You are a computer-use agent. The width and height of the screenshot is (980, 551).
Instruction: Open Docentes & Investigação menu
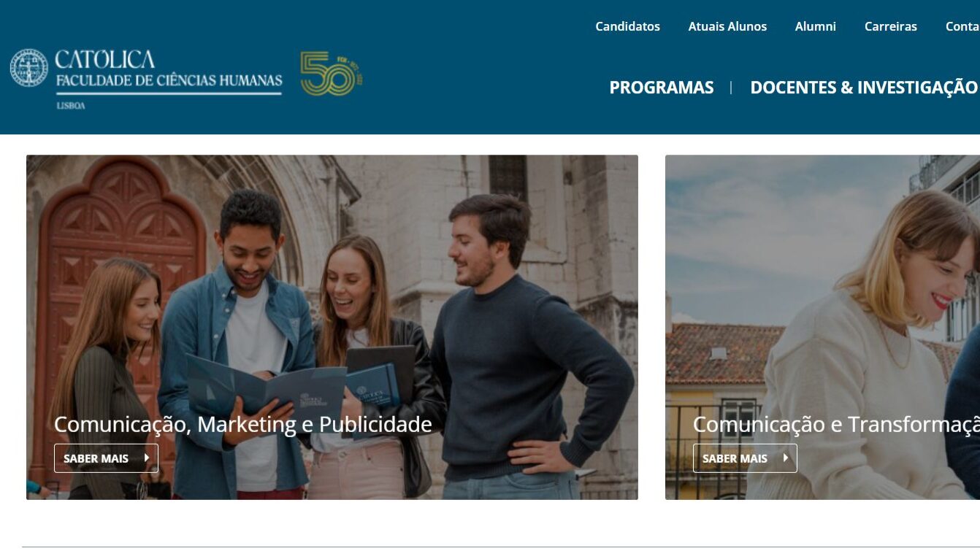864,88
